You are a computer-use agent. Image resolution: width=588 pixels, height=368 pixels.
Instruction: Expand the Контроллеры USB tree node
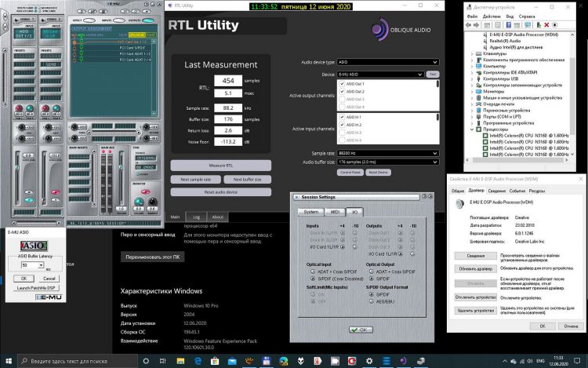tap(472, 78)
